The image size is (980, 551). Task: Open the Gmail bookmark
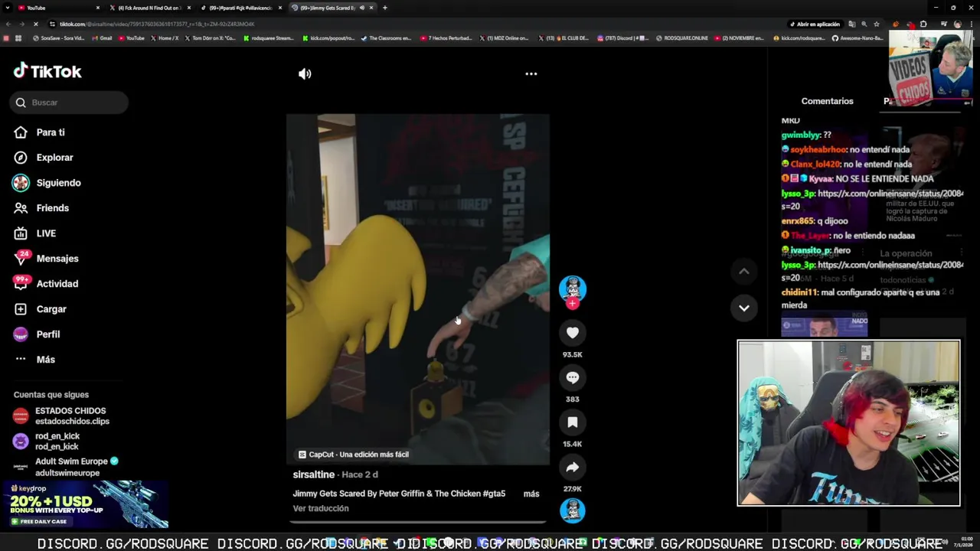101,37
